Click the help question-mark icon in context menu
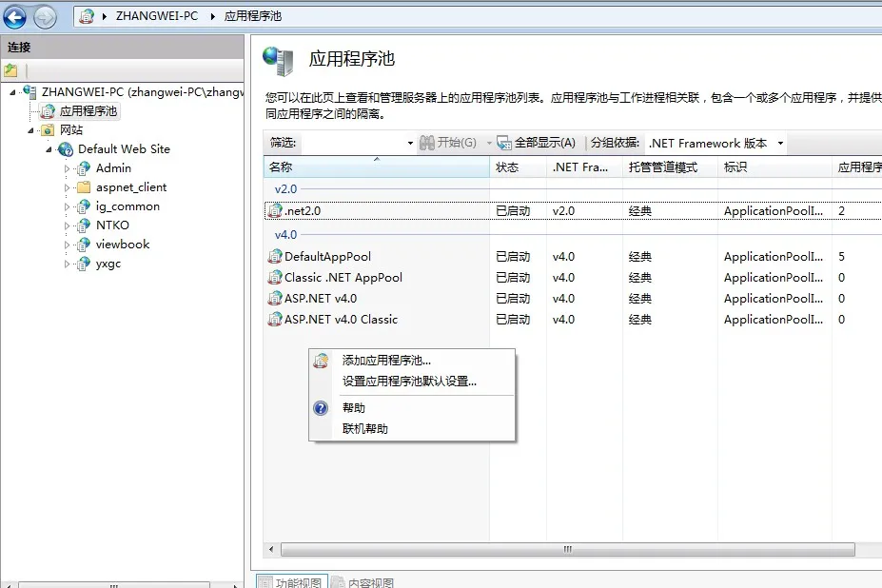Viewport: 882px width, 588px height. (320, 407)
